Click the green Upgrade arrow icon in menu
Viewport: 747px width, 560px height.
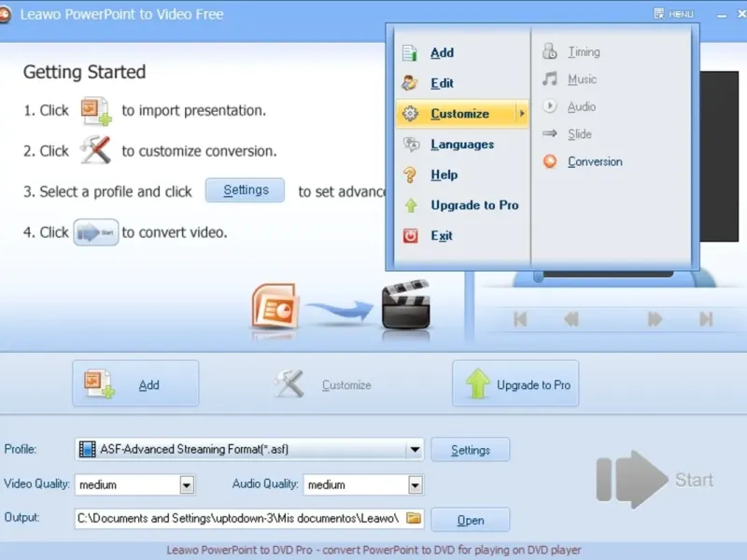[410, 205]
